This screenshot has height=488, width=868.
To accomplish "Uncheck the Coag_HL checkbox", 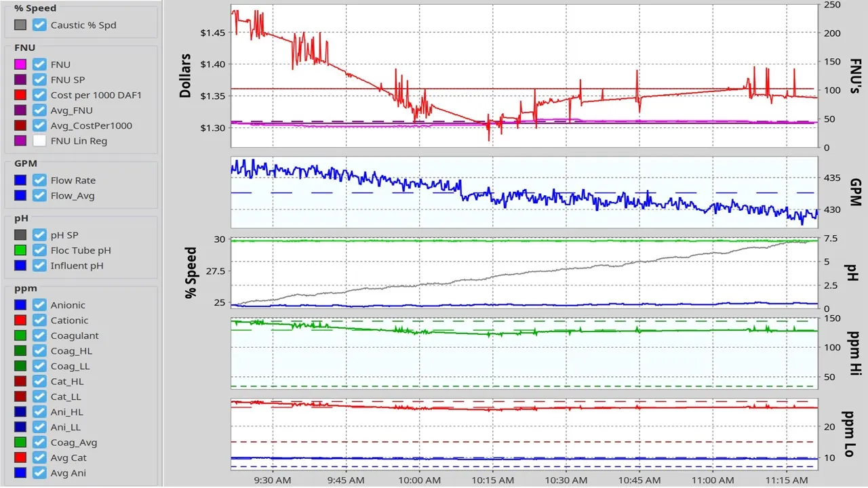I will (40, 351).
